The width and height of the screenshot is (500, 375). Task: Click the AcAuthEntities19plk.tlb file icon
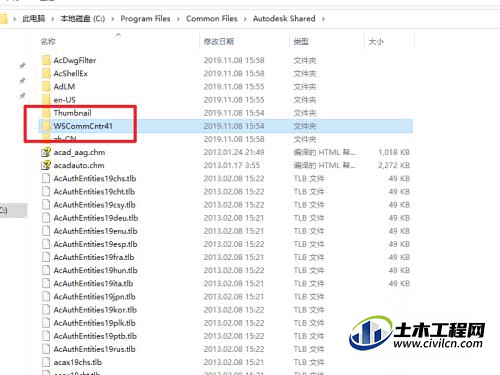(x=46, y=323)
